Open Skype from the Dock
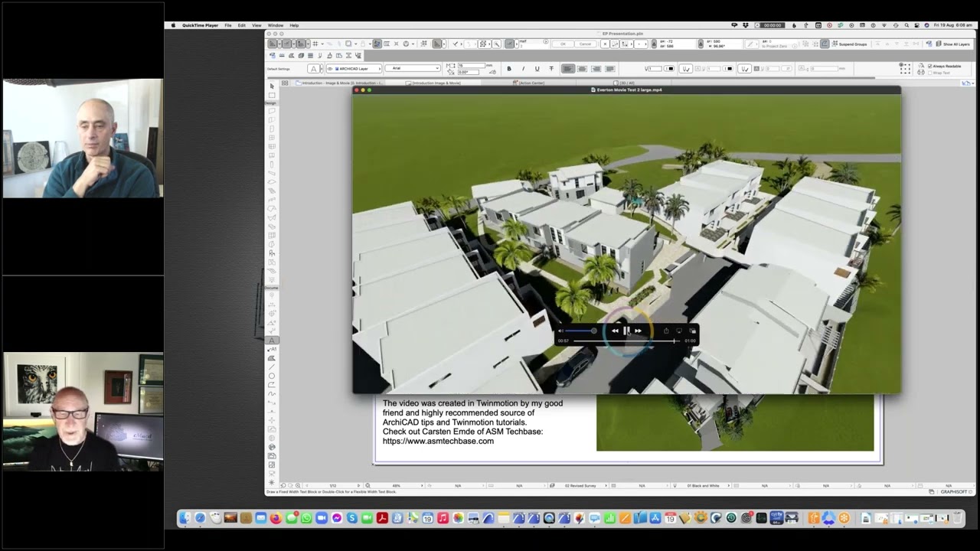Screen dimensions: 980x551 tap(352, 518)
